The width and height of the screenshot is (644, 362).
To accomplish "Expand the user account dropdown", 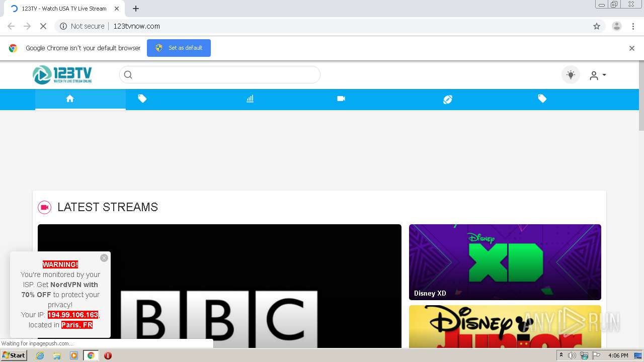I will [598, 75].
